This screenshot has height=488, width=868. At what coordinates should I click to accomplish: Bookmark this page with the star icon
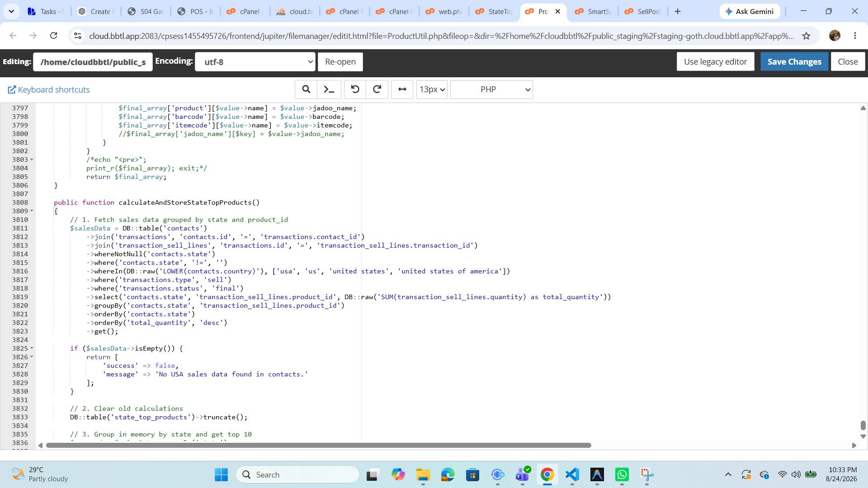(806, 36)
